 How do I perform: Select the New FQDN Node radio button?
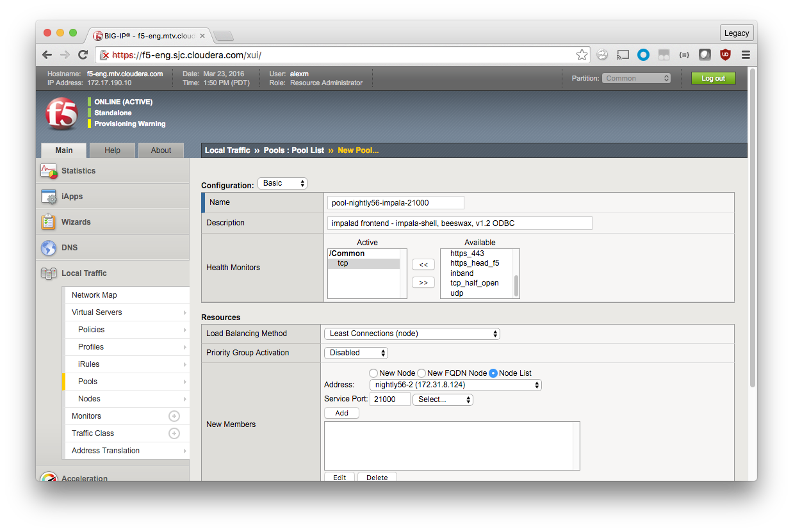(x=421, y=373)
